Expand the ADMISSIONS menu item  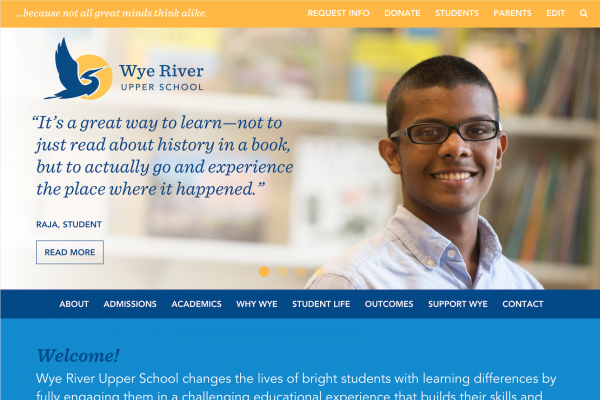click(x=130, y=304)
